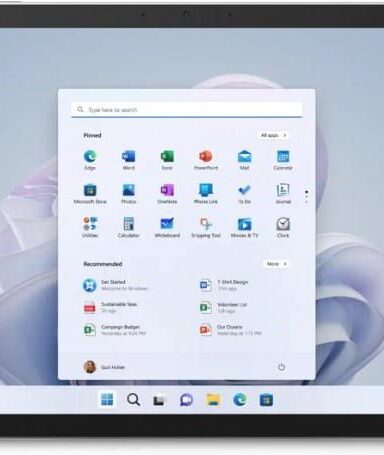Launch the Calculator app
The image size is (384, 455).
[128, 227]
